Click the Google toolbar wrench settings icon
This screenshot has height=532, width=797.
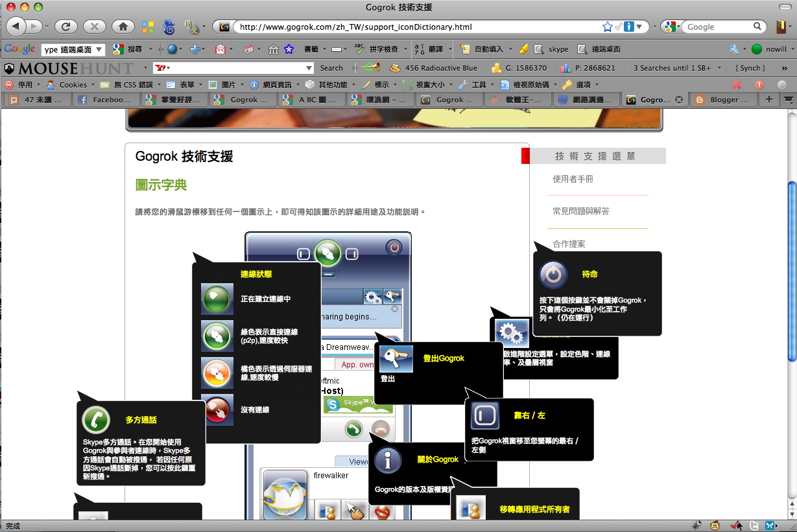(734, 49)
